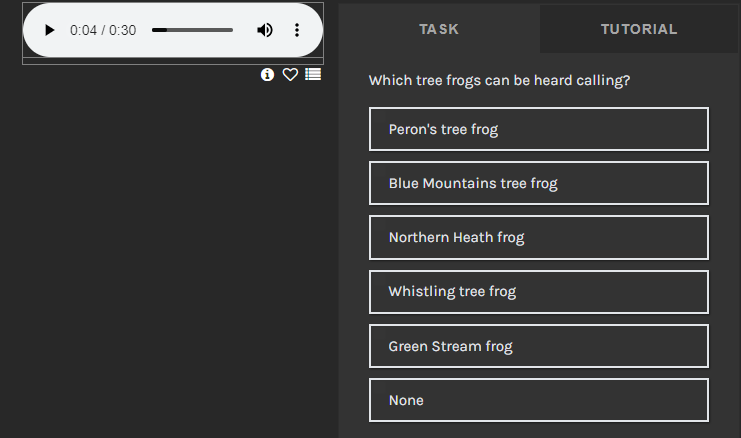Select Whistling tree frog
This screenshot has width=741, height=438.
538,291
